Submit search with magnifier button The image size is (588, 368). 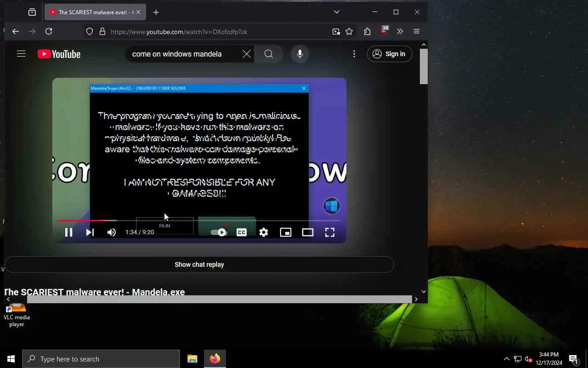269,54
